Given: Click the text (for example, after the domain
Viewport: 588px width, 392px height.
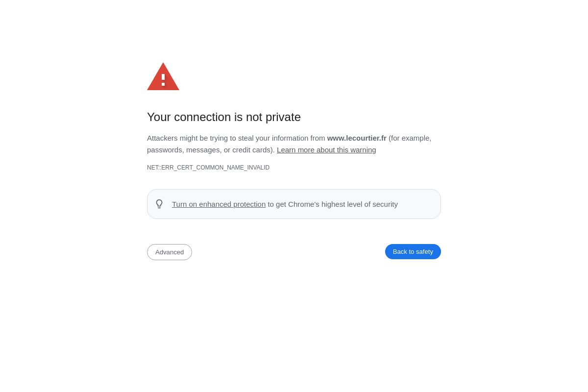Looking at the screenshot, I should point(410,138).
